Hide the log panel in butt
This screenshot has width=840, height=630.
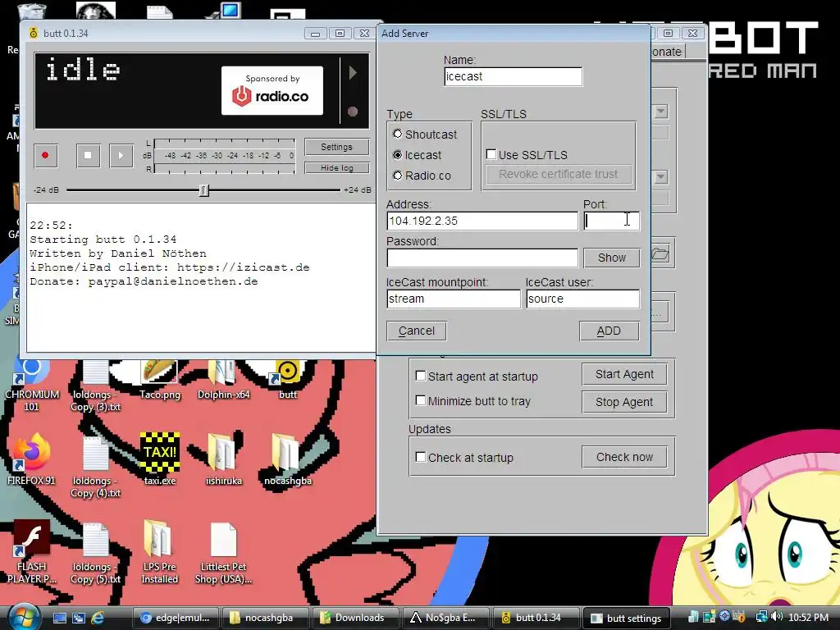coord(336,167)
